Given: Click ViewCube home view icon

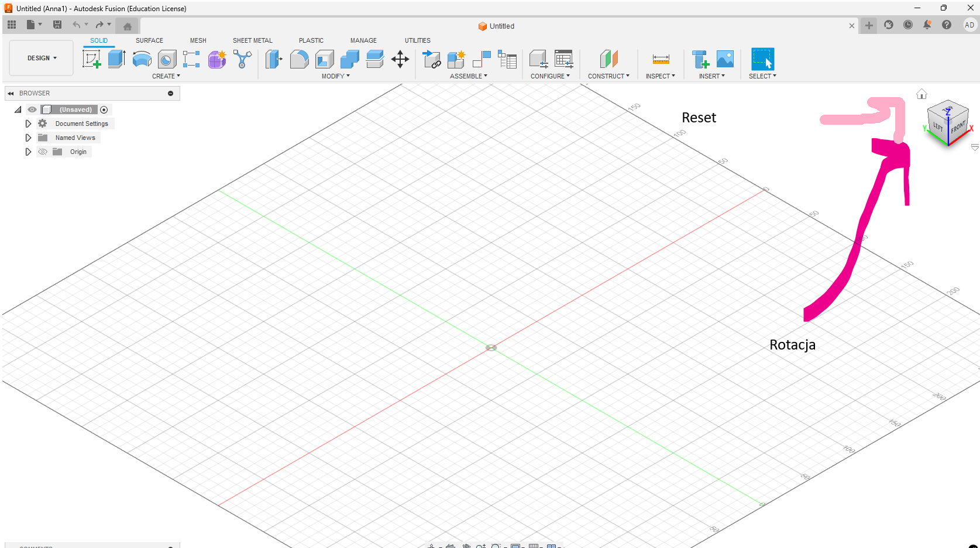Looking at the screenshot, I should (x=921, y=94).
